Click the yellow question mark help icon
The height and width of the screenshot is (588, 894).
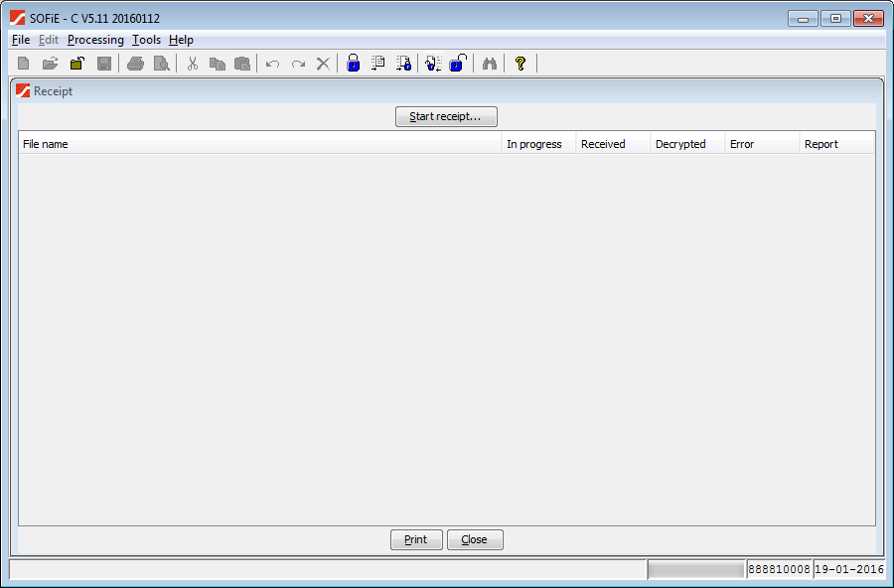point(520,64)
